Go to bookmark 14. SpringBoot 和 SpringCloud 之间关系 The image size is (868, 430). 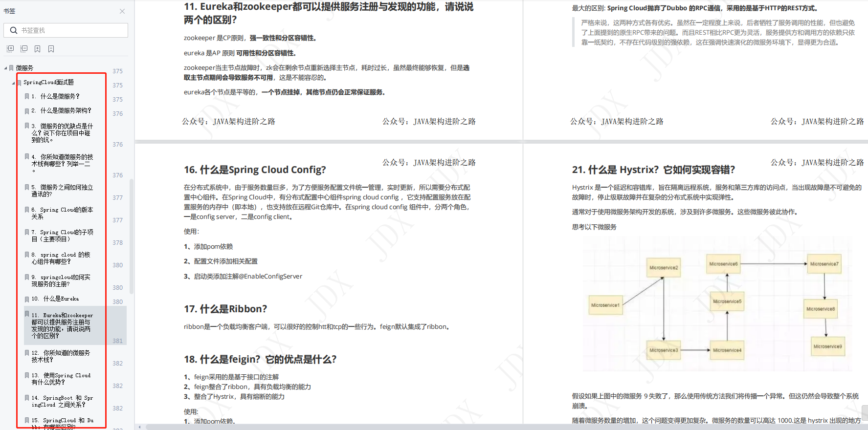[x=62, y=401]
